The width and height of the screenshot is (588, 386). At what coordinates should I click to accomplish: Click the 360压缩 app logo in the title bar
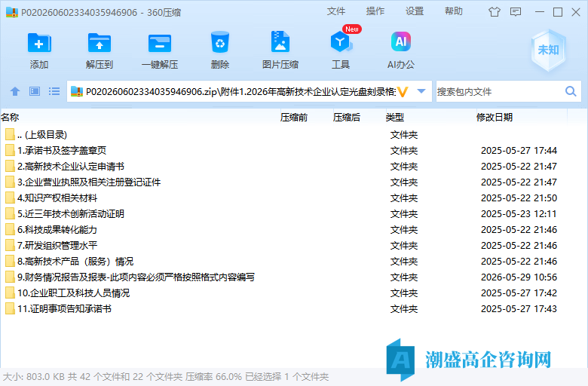click(12, 12)
